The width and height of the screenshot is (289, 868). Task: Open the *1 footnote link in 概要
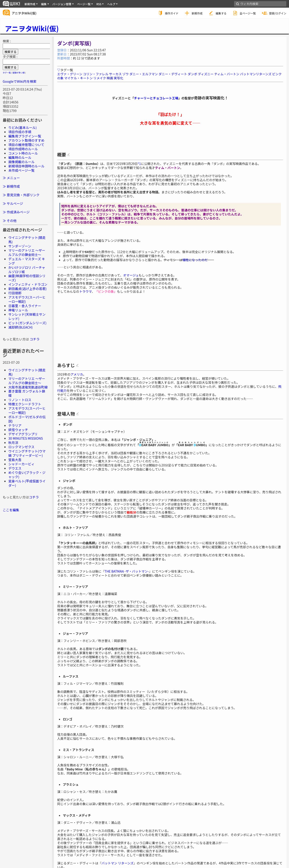point(139,164)
